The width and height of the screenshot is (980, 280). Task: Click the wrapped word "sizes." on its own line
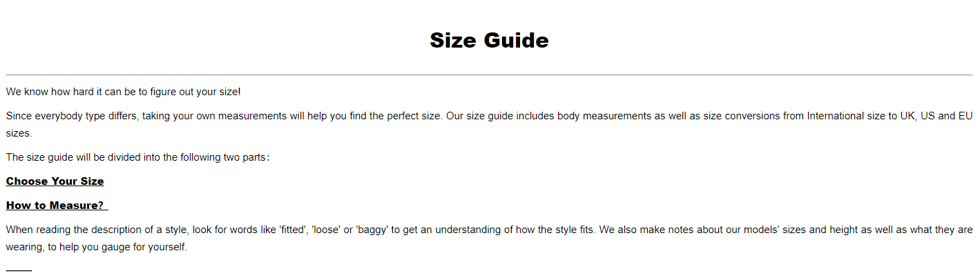[x=19, y=134]
